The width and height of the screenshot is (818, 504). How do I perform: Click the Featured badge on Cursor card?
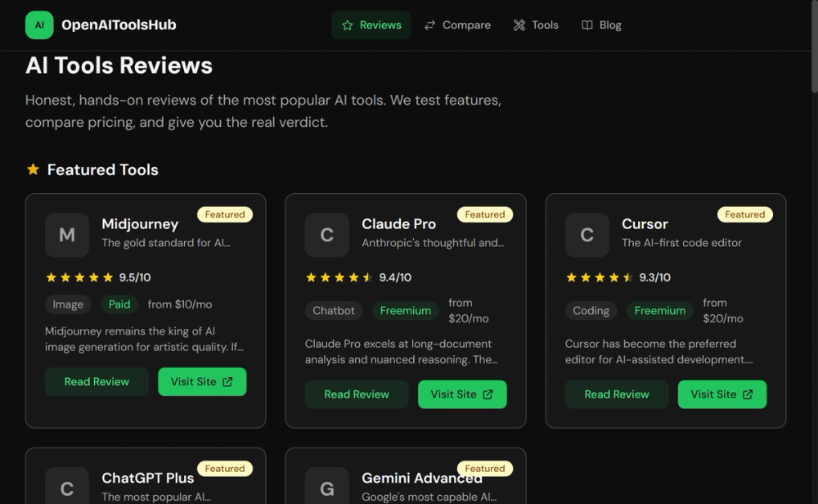745,214
